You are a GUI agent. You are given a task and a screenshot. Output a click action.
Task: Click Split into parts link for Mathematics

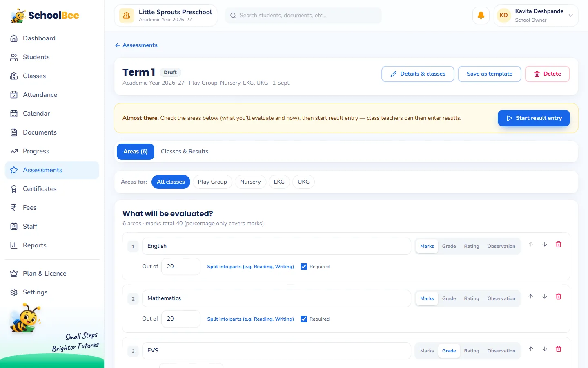point(250,319)
